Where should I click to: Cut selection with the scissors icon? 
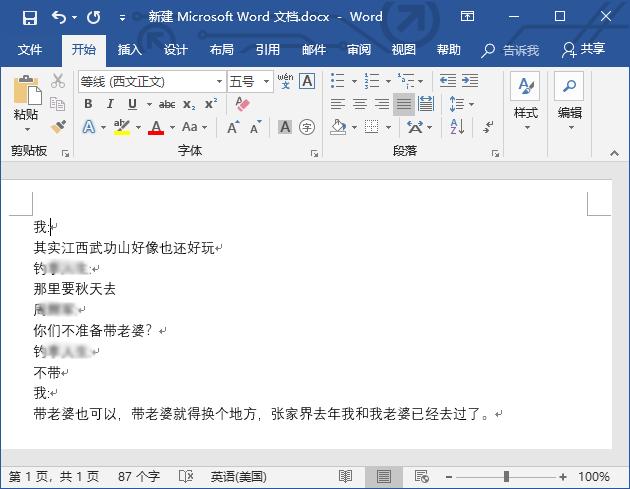tap(58, 81)
